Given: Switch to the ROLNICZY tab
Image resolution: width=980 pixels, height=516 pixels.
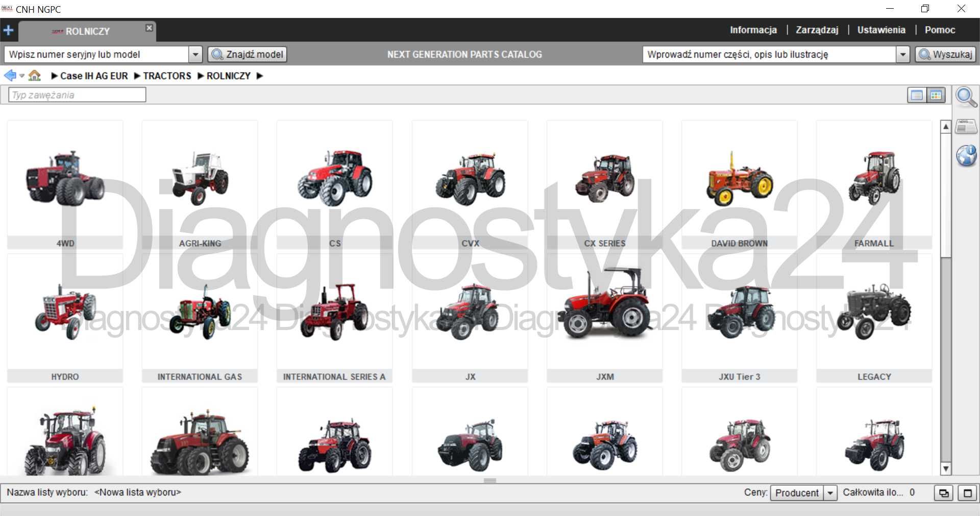Looking at the screenshot, I should click(87, 31).
